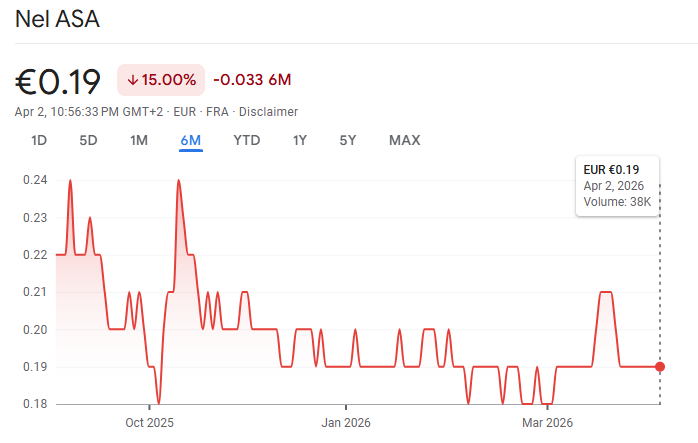The width and height of the screenshot is (698, 443).
Task: Click the Oct 2025 axis label
Action: (x=149, y=423)
